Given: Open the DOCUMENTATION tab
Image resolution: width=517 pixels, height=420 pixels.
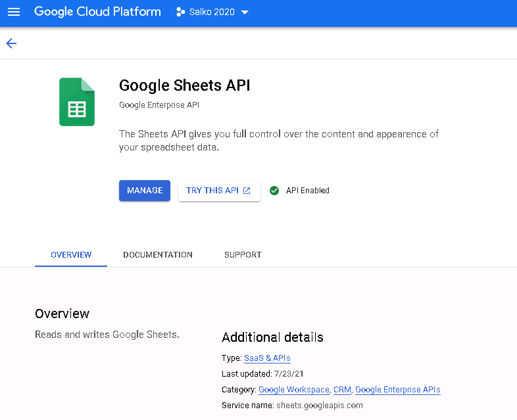Looking at the screenshot, I should coord(158,254).
